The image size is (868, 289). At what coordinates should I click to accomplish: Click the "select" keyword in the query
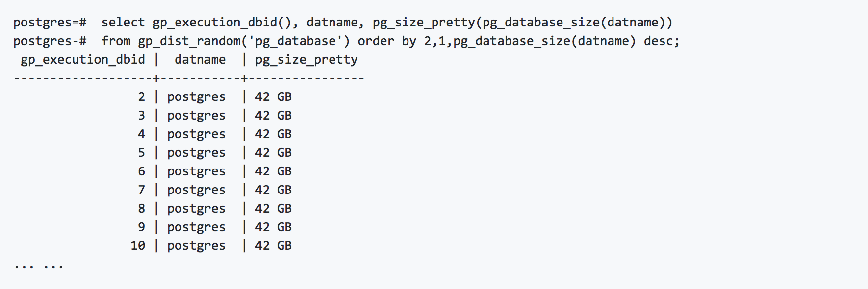coord(123,23)
